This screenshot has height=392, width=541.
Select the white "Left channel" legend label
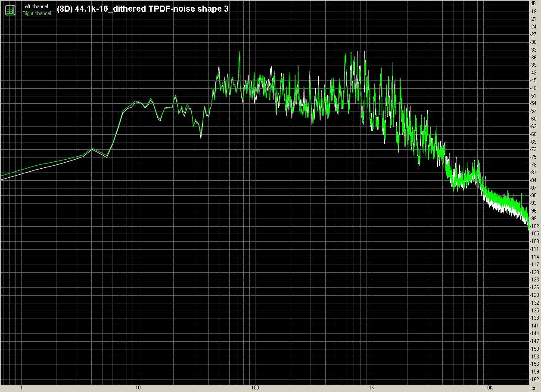click(35, 7)
